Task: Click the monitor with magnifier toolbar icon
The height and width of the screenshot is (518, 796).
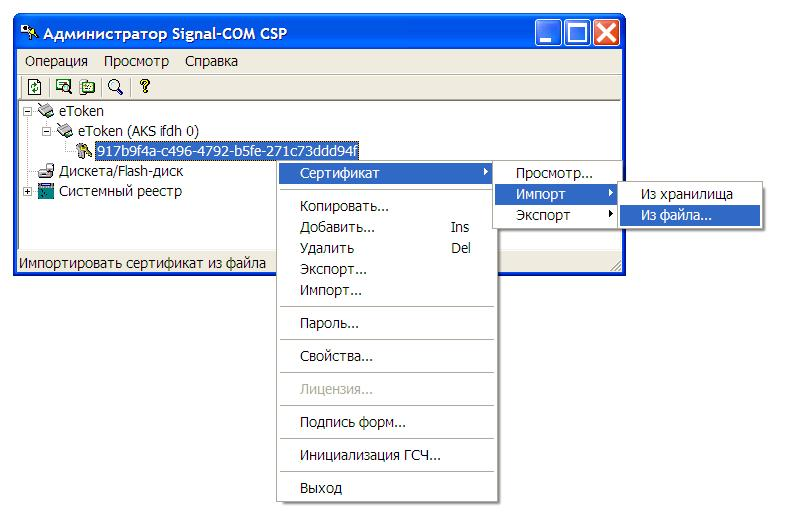Action: tap(63, 87)
